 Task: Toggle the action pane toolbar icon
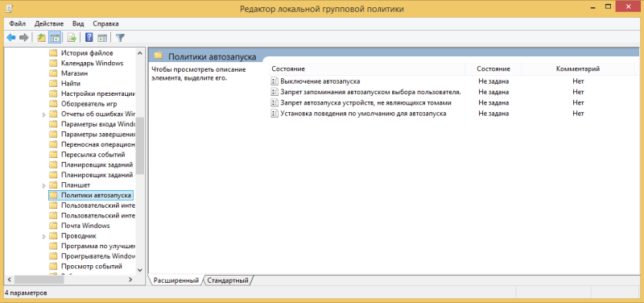click(102, 38)
